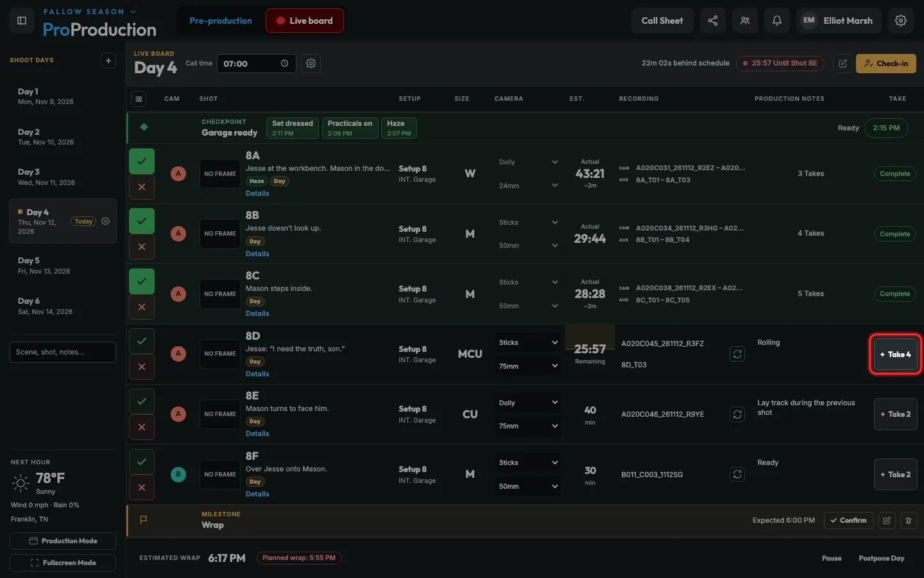Open call time settings gear

(x=311, y=64)
